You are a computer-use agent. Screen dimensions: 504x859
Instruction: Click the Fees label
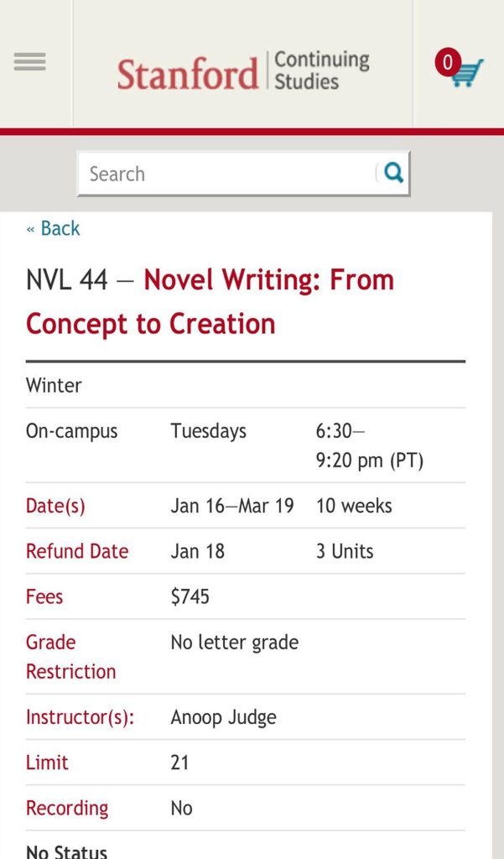click(44, 596)
